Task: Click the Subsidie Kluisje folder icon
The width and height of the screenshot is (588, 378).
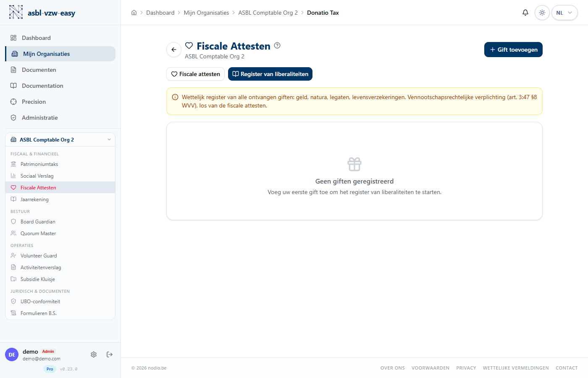Action: click(x=13, y=279)
